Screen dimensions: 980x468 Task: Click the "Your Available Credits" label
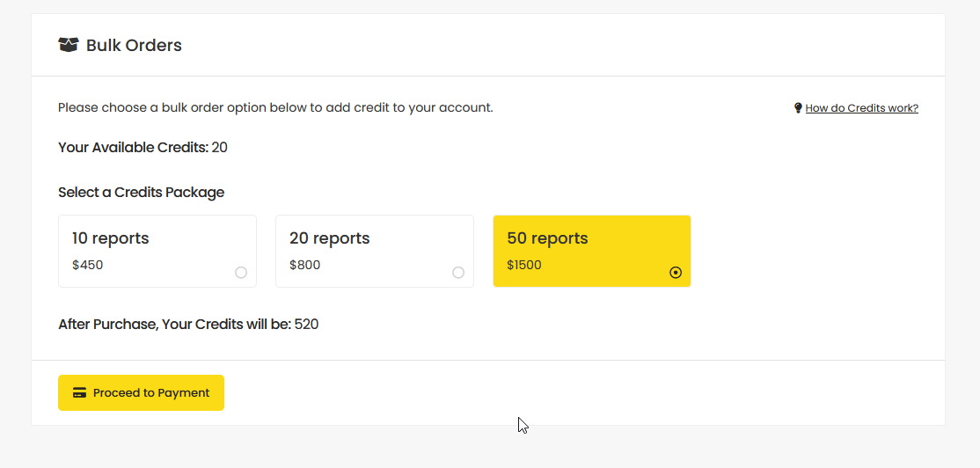[x=133, y=148]
